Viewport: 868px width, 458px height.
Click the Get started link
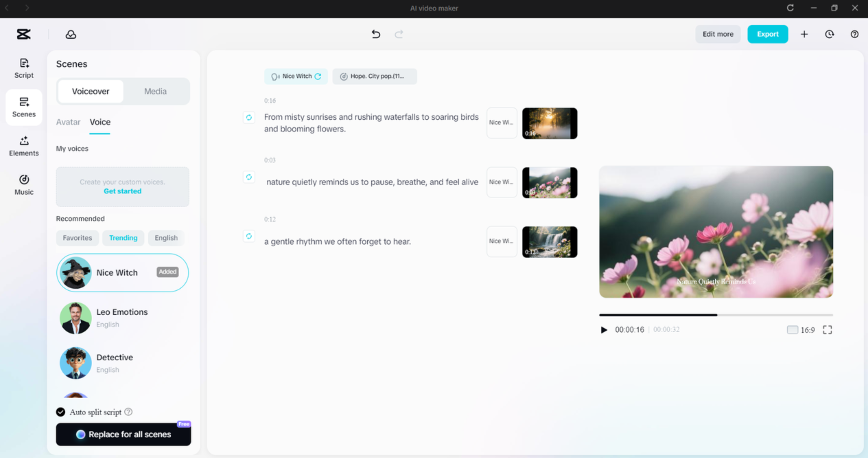tap(122, 191)
